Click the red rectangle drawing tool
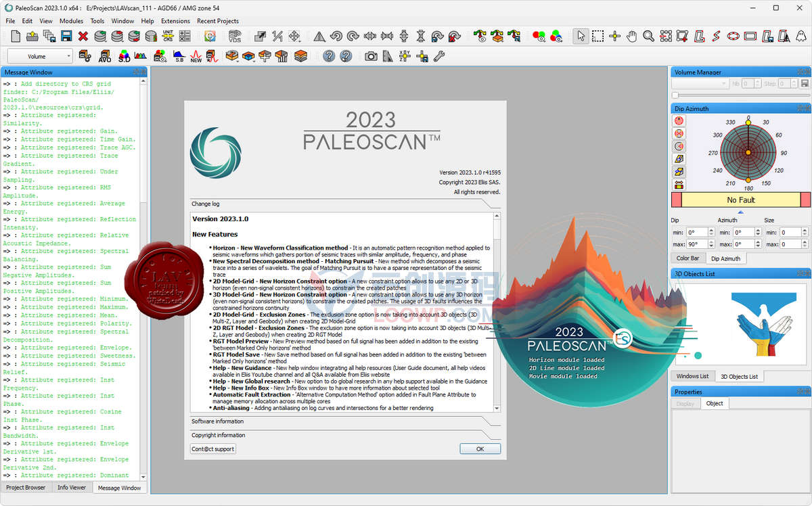Viewport: 812px width, 506px height. [x=750, y=36]
